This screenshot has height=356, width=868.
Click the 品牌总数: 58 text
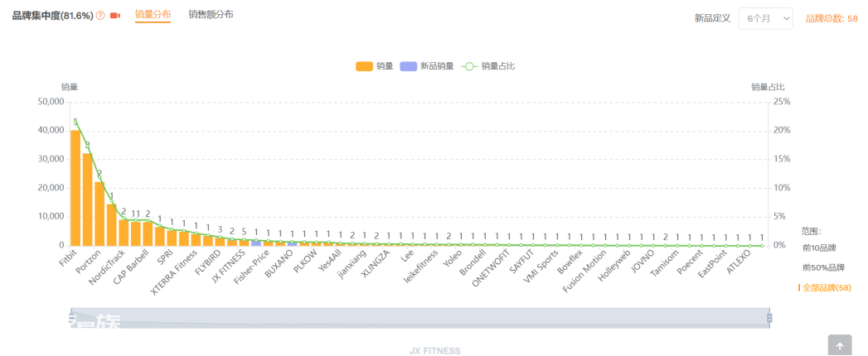(x=832, y=19)
